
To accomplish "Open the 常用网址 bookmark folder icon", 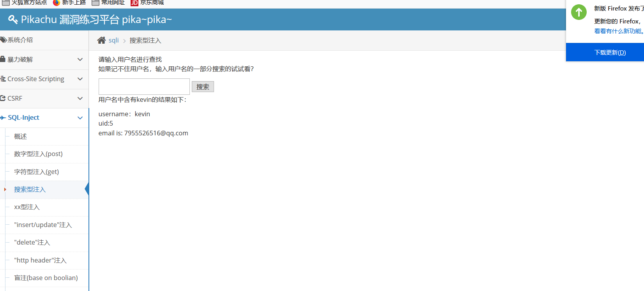I will (x=96, y=2).
